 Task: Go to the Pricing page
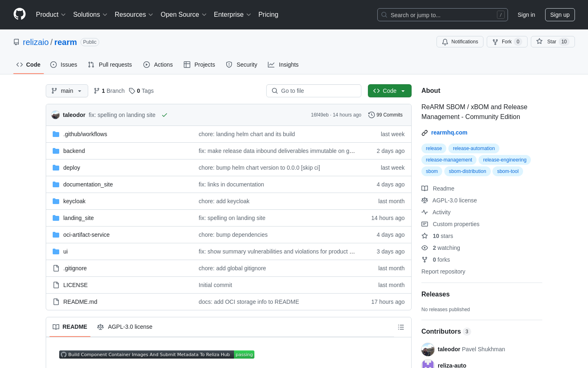[x=268, y=15]
